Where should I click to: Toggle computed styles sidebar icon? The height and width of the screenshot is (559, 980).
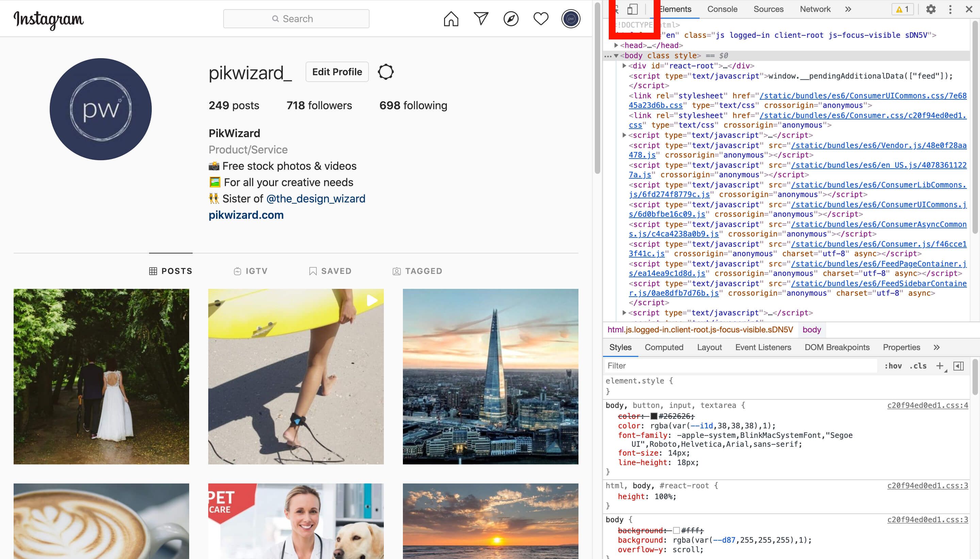click(958, 366)
